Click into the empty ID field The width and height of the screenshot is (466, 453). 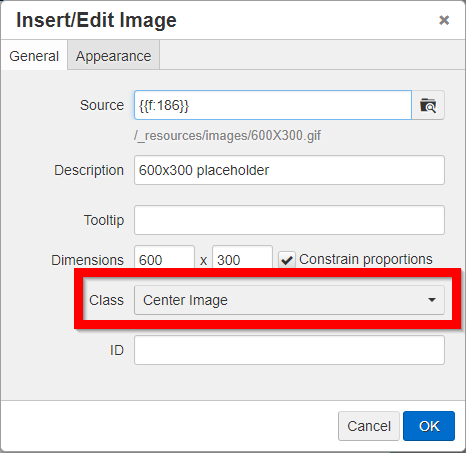click(x=289, y=350)
